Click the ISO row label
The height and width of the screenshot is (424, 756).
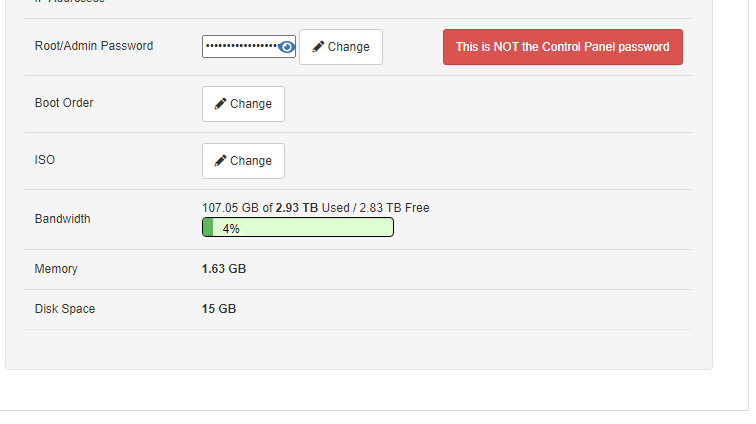tap(44, 160)
